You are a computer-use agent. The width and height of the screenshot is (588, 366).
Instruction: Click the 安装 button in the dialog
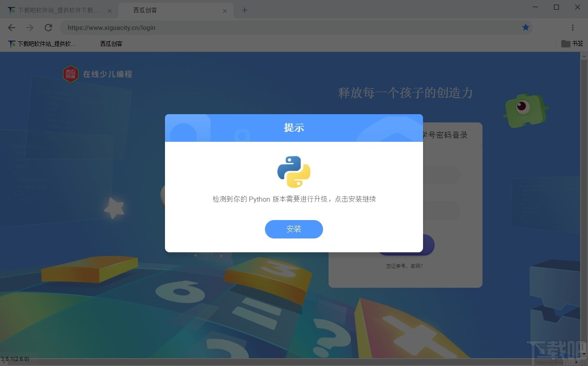pos(294,229)
